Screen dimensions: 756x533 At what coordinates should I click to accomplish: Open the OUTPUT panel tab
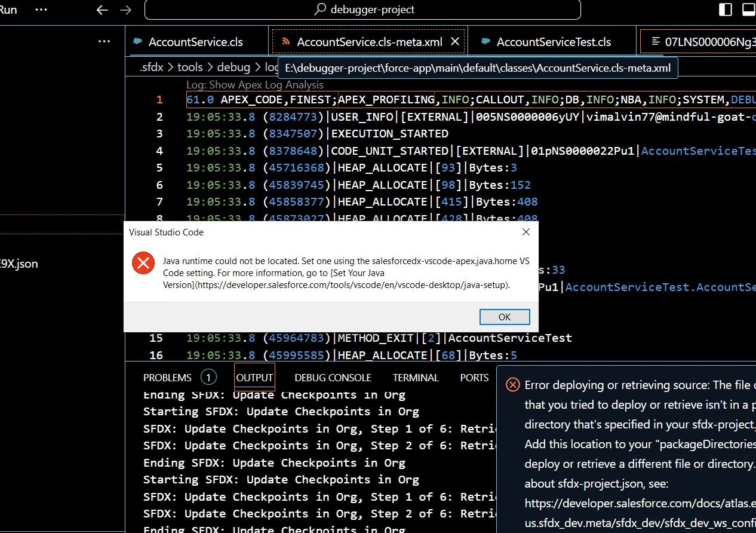254,378
